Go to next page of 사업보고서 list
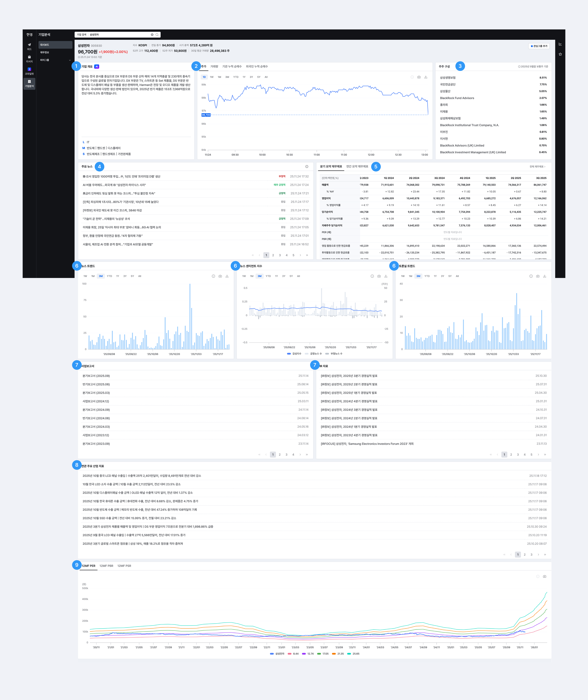 tap(300, 455)
